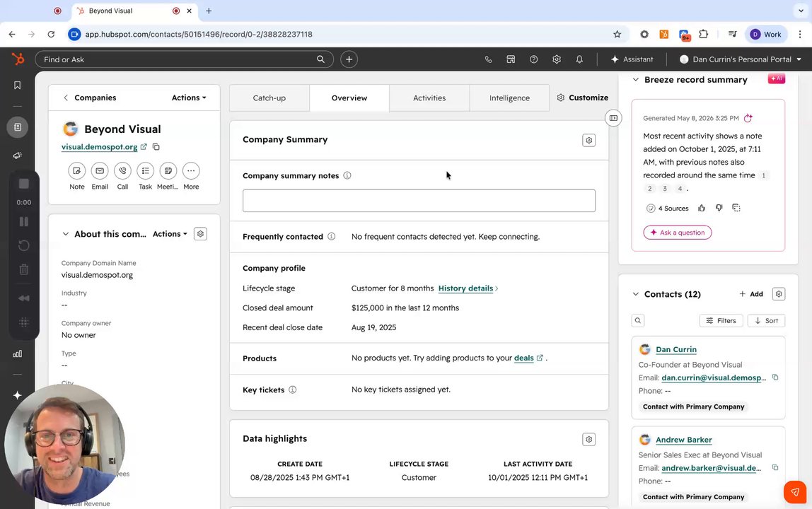
Task: Open Contacts card settings gear
Action: pos(778,294)
